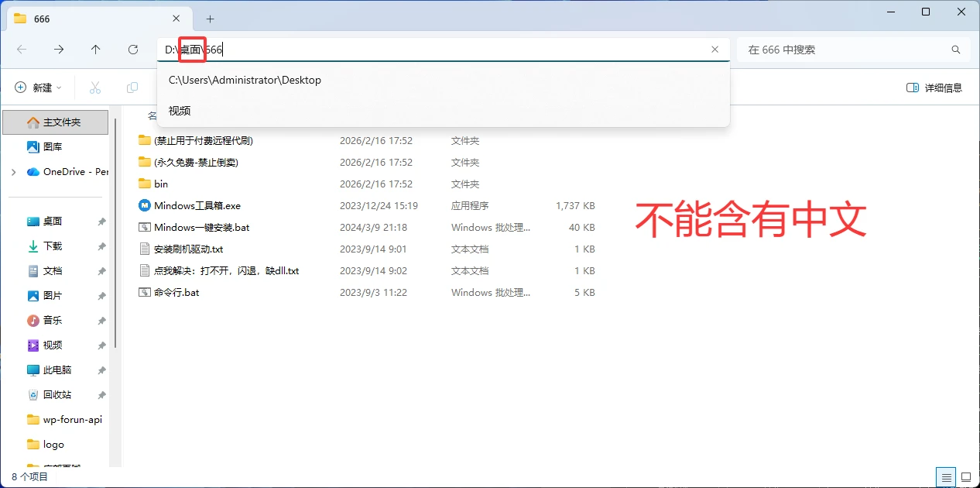The image size is (980, 488).
Task: Click the Forward navigation arrow
Action: click(59, 50)
